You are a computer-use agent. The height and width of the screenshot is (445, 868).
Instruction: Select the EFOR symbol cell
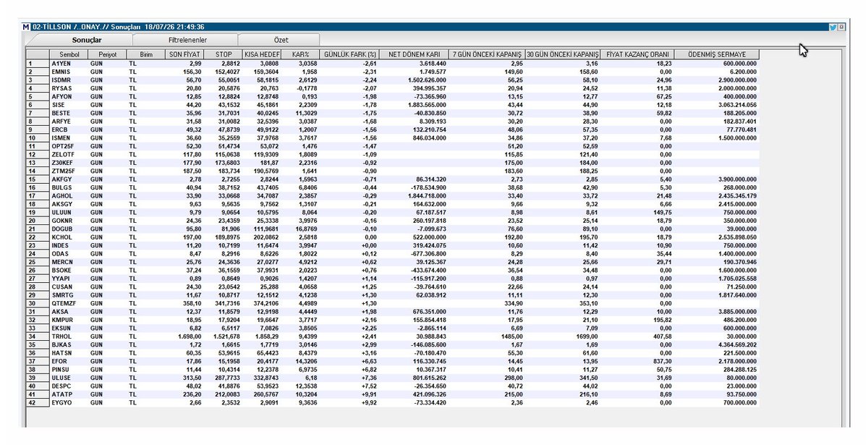(69, 360)
